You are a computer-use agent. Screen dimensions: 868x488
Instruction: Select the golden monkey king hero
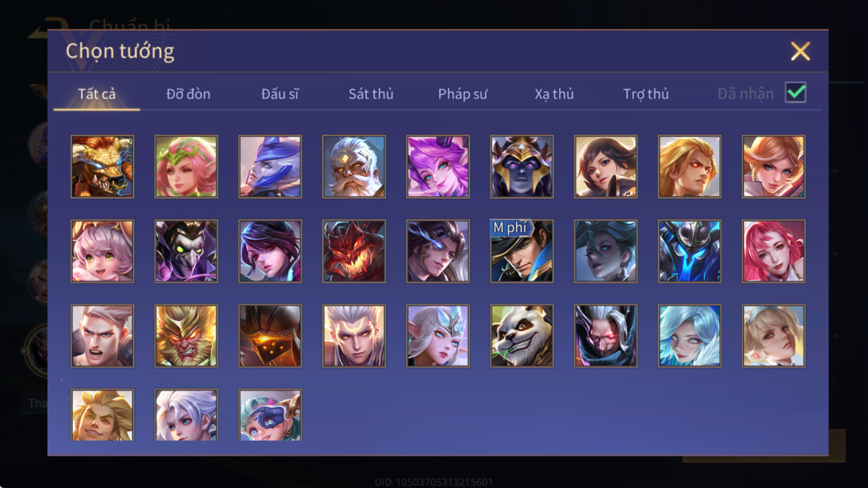click(186, 336)
